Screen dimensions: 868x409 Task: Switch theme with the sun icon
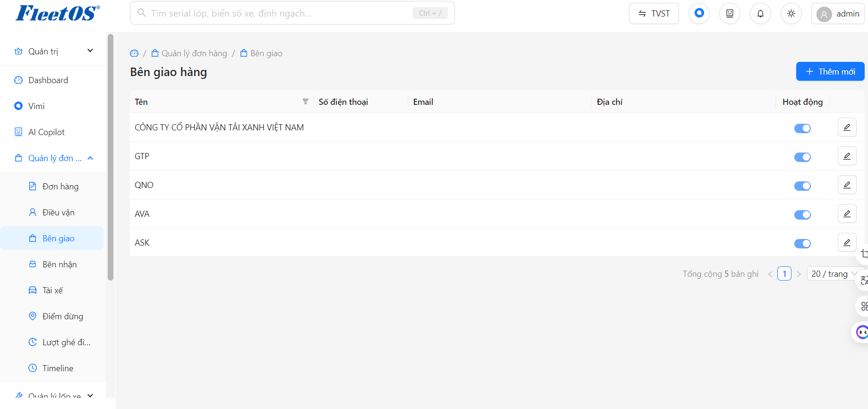(x=791, y=13)
